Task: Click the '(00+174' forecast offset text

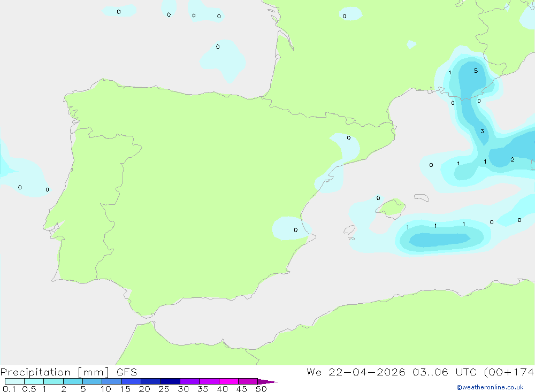Action: point(509,372)
